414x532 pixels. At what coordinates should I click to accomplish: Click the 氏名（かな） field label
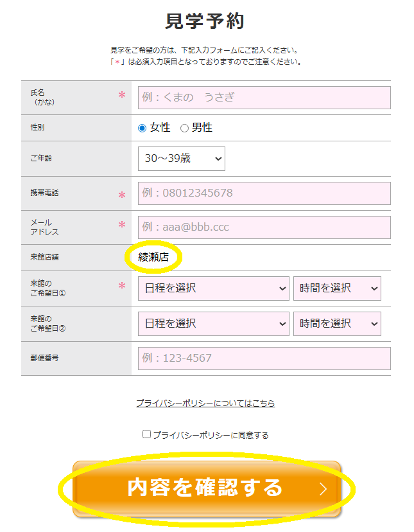38,97
